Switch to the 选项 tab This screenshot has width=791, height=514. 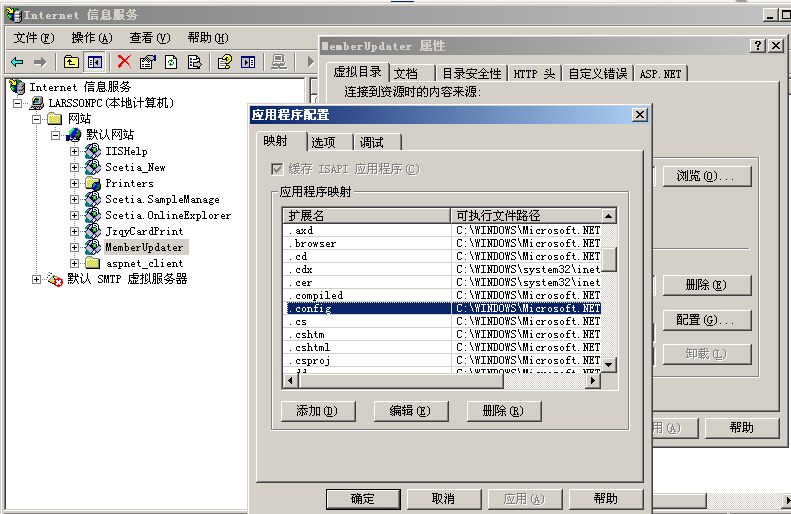point(323,142)
